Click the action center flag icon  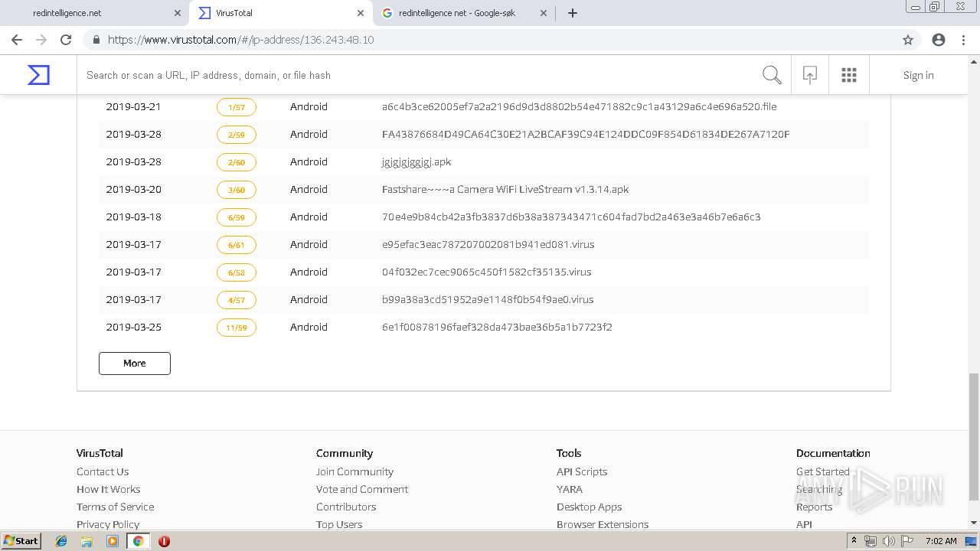click(906, 541)
